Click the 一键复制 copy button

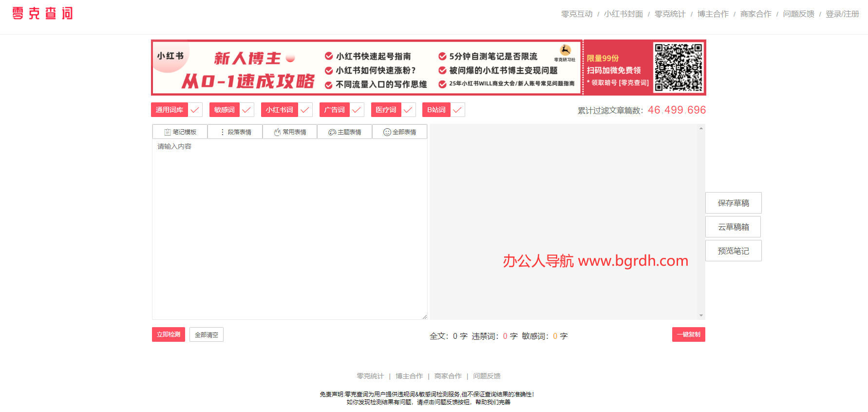pyautogui.click(x=688, y=334)
